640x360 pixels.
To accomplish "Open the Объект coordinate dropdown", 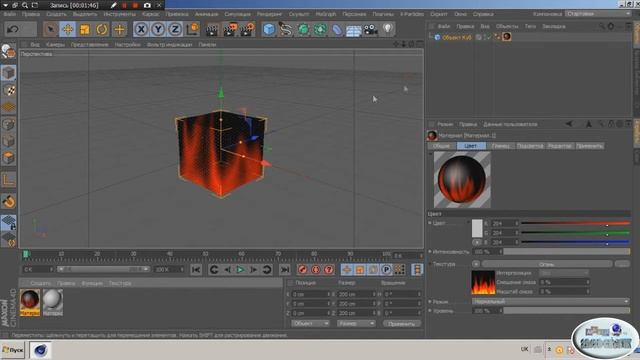I will click(x=310, y=324).
